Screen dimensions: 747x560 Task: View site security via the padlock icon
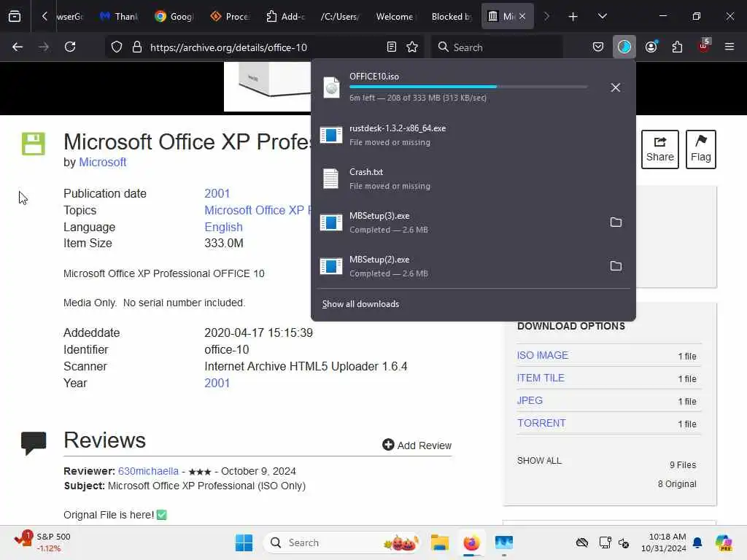(x=137, y=47)
